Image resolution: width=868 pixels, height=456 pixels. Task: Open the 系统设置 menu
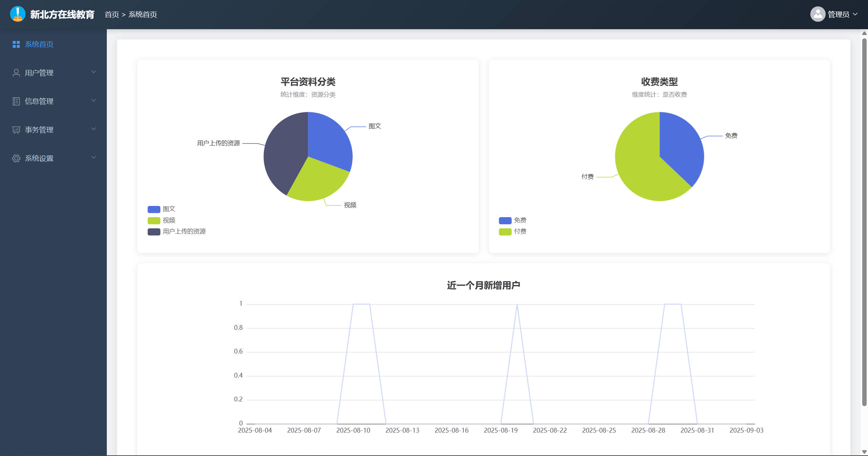[x=53, y=158]
